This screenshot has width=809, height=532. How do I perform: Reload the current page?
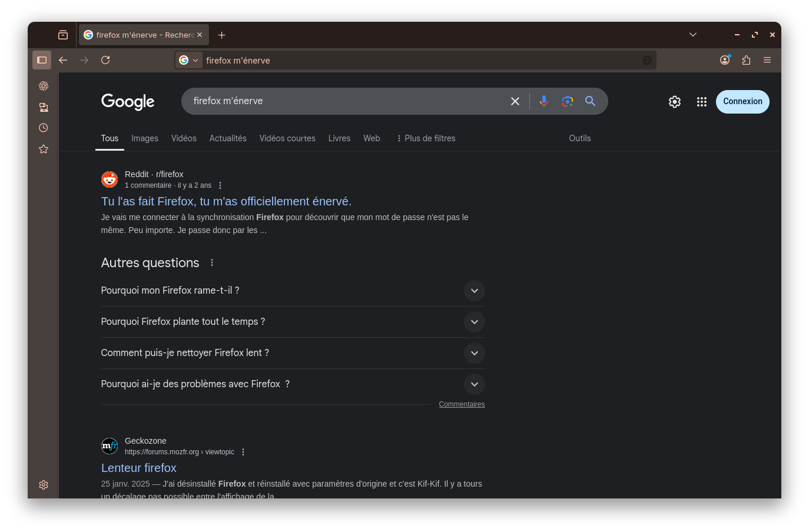point(105,60)
